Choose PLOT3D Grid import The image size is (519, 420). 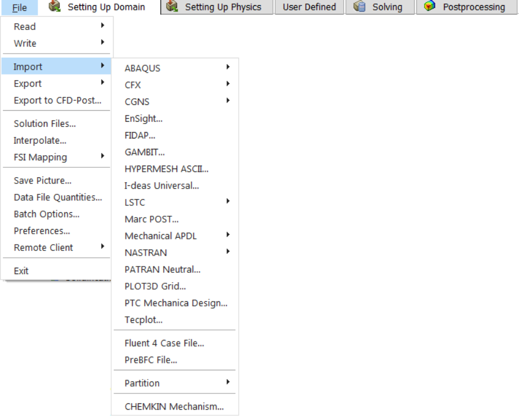(x=175, y=286)
